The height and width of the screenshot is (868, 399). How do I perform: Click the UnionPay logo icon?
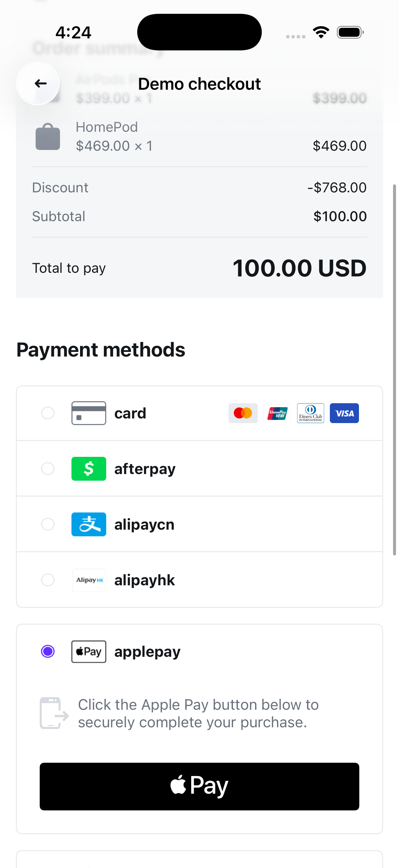tap(277, 413)
